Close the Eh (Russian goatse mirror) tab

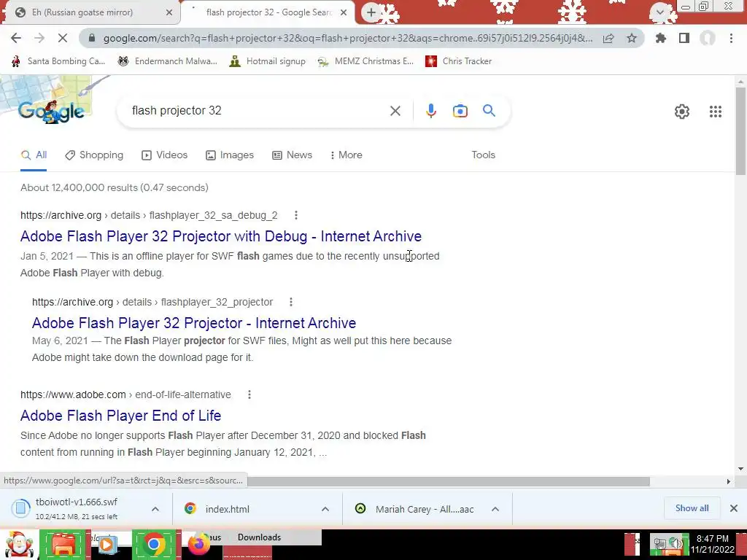point(169,12)
